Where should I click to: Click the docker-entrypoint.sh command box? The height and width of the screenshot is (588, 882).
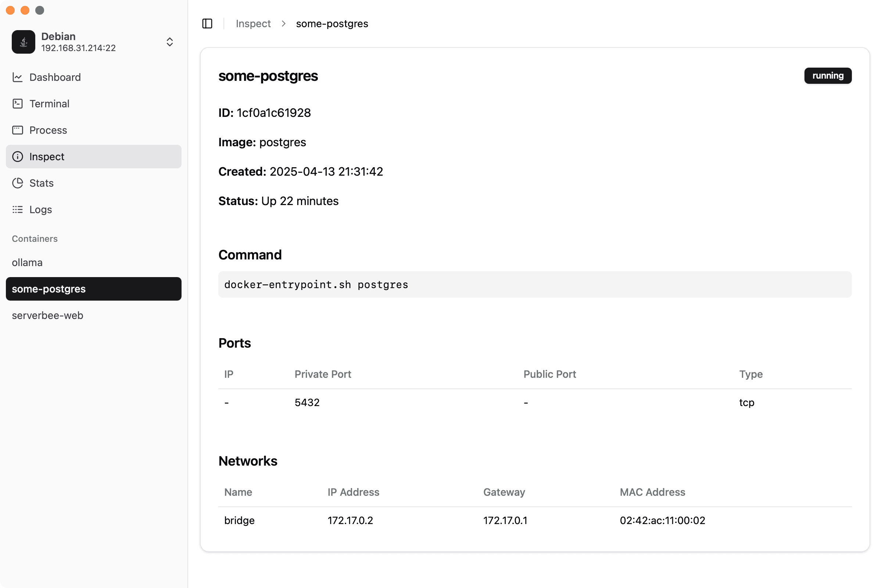(x=535, y=284)
